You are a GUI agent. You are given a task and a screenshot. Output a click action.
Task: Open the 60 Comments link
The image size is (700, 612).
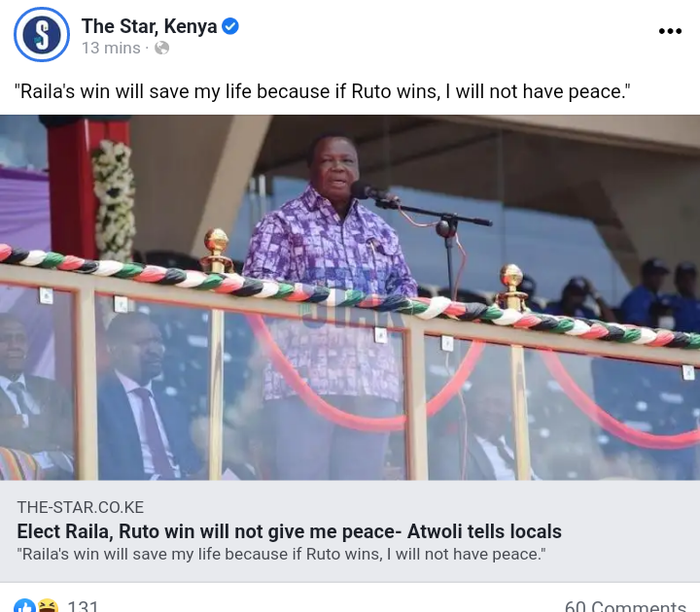(625, 606)
